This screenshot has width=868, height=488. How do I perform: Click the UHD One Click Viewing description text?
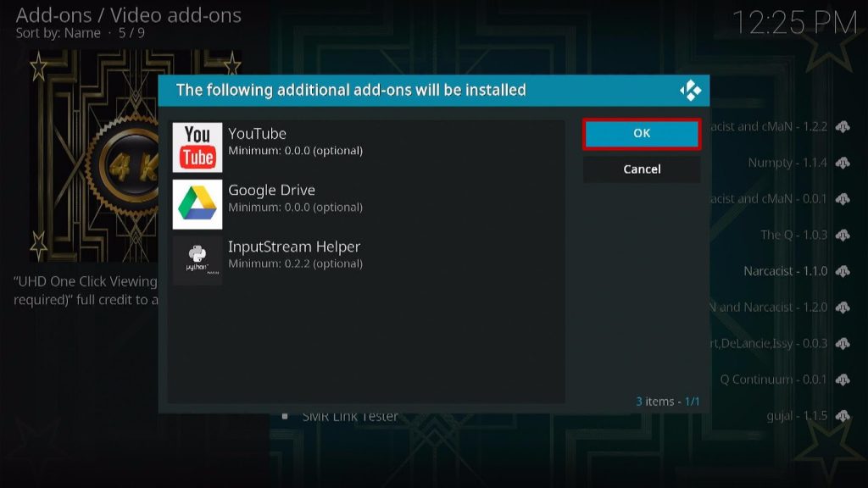coord(86,291)
